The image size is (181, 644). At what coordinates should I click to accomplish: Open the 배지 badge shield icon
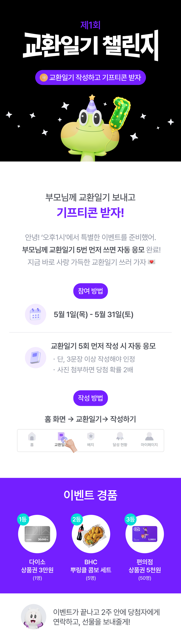click(x=91, y=436)
